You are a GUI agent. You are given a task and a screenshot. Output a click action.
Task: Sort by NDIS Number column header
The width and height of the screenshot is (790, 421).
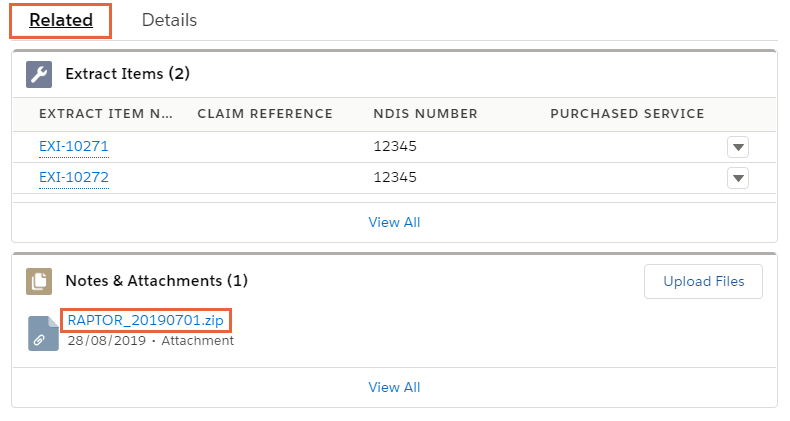425,114
